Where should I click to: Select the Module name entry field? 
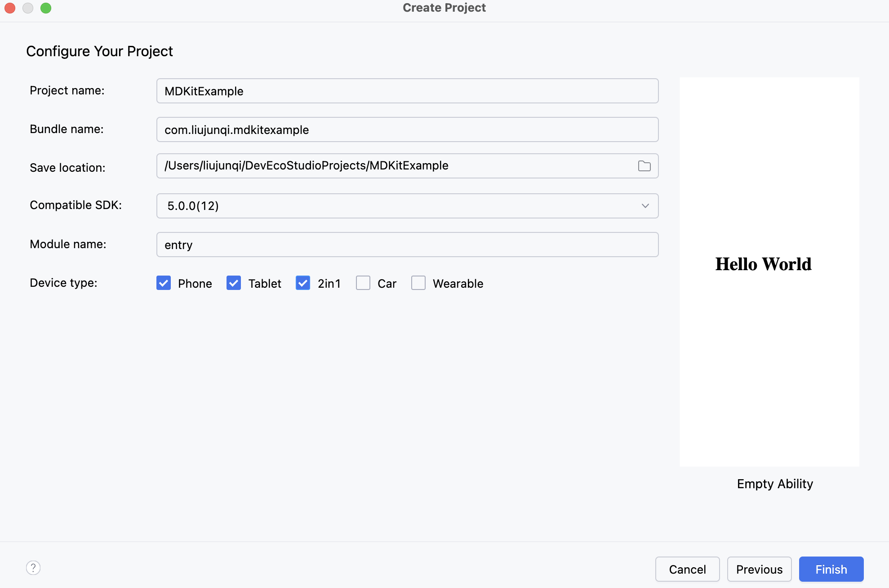[407, 245]
